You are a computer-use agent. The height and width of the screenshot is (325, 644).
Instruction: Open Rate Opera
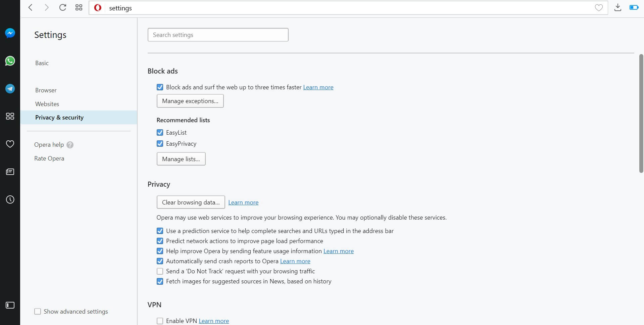pyautogui.click(x=49, y=158)
